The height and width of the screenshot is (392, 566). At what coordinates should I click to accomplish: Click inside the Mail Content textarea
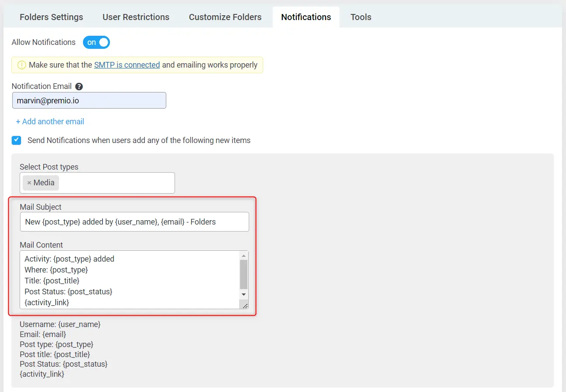(130, 280)
